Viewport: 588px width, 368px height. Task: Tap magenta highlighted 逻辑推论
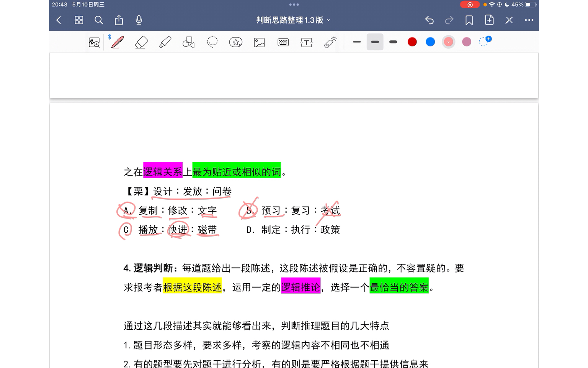click(301, 287)
